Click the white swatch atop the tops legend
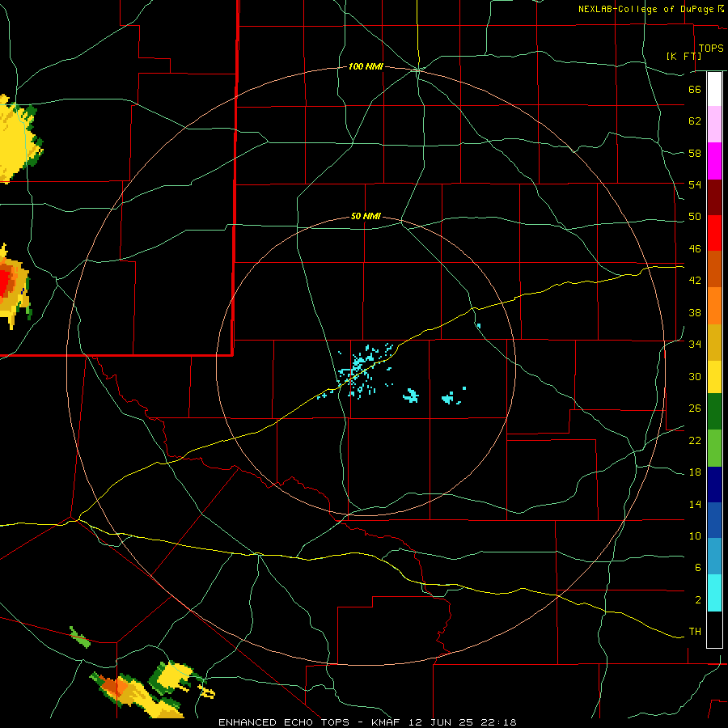The width and height of the screenshot is (728, 728). (x=714, y=89)
